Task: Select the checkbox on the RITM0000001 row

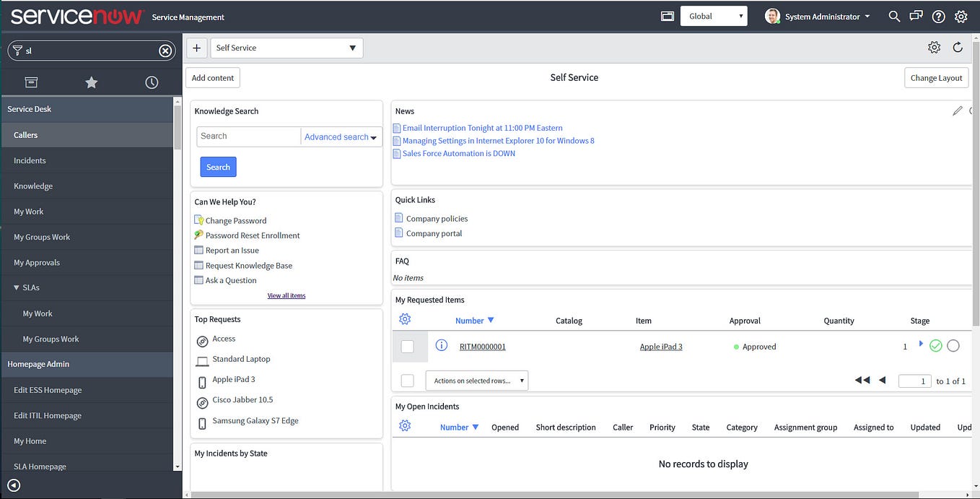Action: coord(407,345)
